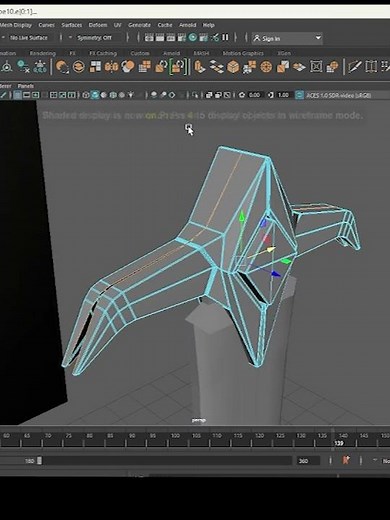The height and width of the screenshot is (520, 390).
Task: Select the Multi-Cut knife shelf icon
Action: click(355, 67)
